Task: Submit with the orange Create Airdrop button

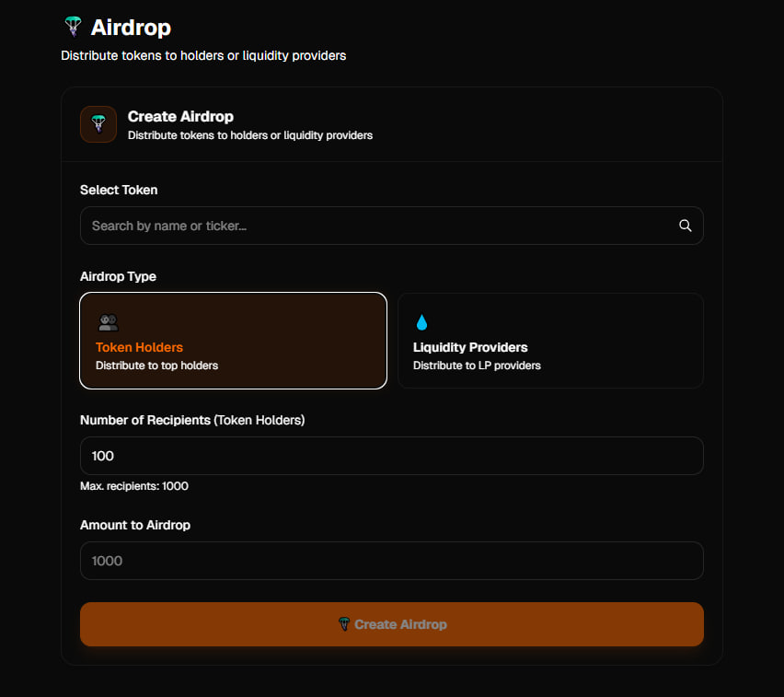Action: coord(391,624)
